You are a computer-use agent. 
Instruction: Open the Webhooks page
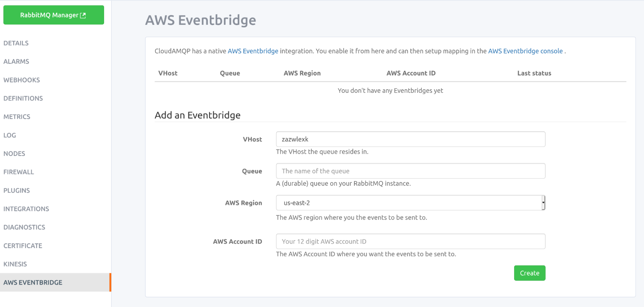coord(22,80)
